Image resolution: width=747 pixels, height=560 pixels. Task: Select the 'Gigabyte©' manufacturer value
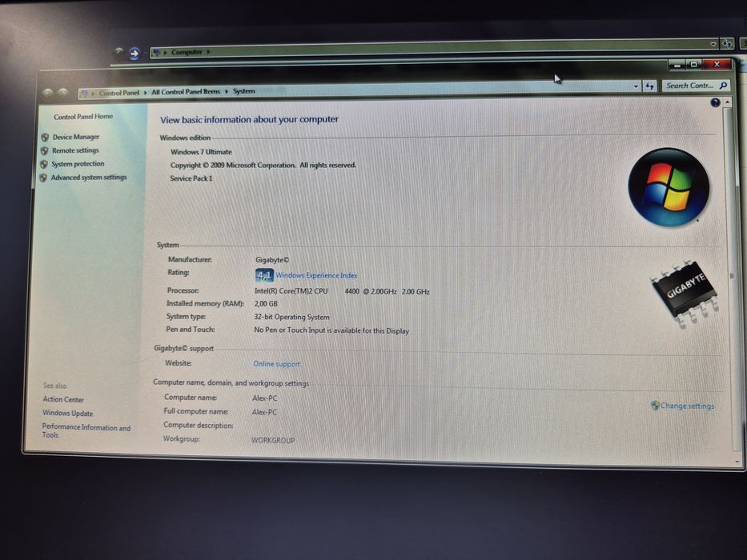272,260
